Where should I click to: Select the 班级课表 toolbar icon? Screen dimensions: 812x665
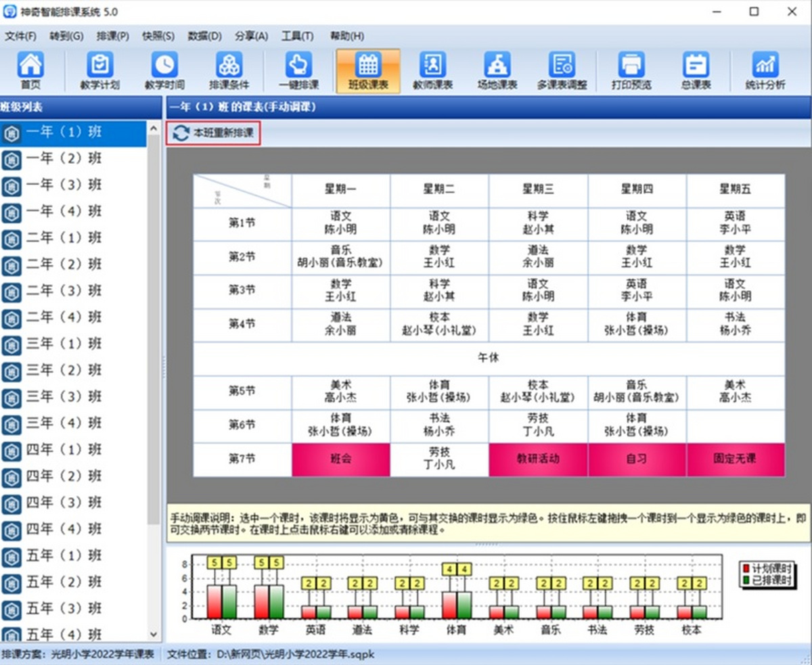coord(368,71)
